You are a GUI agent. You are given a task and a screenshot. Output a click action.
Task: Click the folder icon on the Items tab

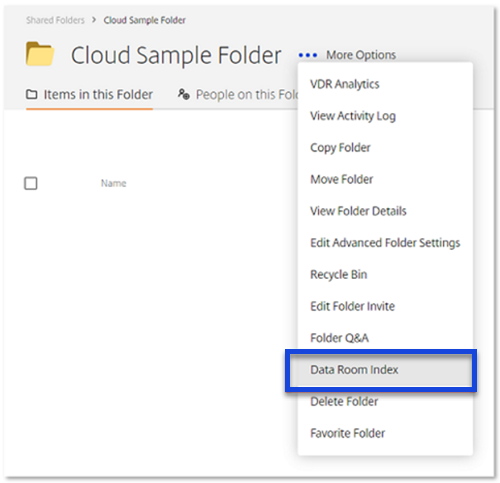[x=32, y=94]
